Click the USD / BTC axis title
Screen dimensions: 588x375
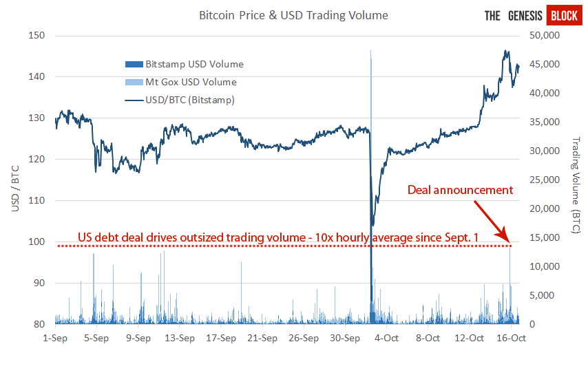point(15,189)
